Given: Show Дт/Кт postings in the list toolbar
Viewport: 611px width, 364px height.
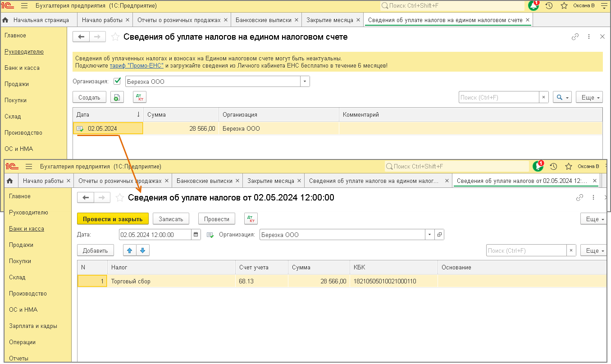Looking at the screenshot, I should tap(140, 97).
